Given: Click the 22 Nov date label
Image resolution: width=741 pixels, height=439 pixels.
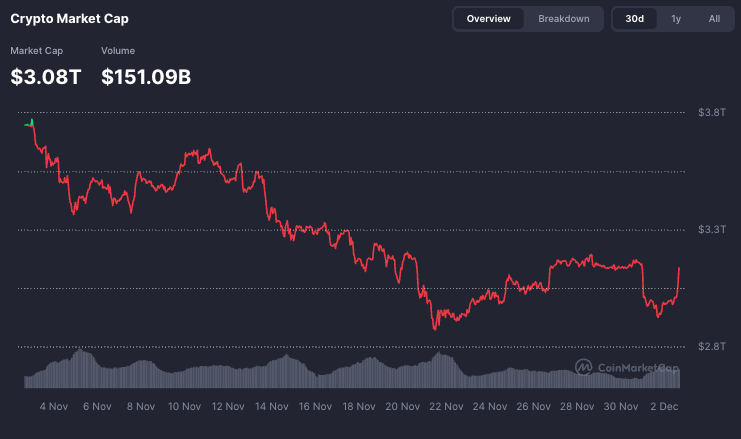Looking at the screenshot, I should pyautogui.click(x=447, y=407).
